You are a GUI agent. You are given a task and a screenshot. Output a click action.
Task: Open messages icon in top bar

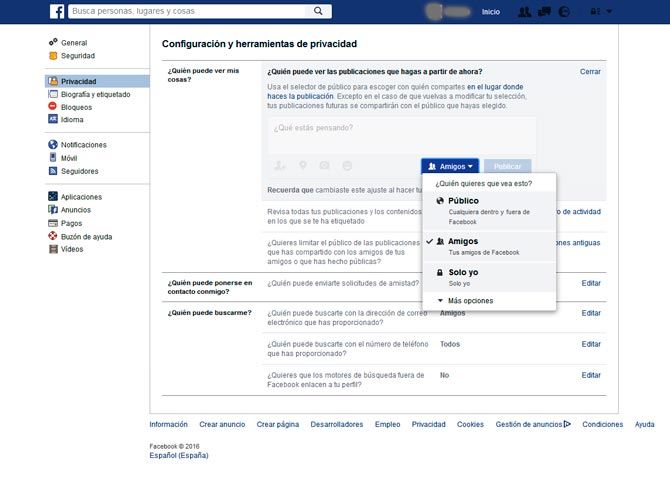click(x=544, y=12)
